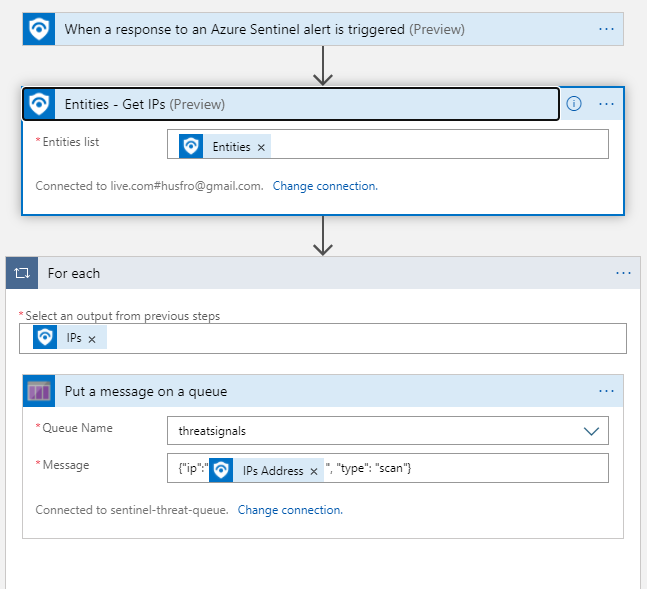The height and width of the screenshot is (589, 647).
Task: Show info for Entities - Get IPs
Action: (574, 104)
